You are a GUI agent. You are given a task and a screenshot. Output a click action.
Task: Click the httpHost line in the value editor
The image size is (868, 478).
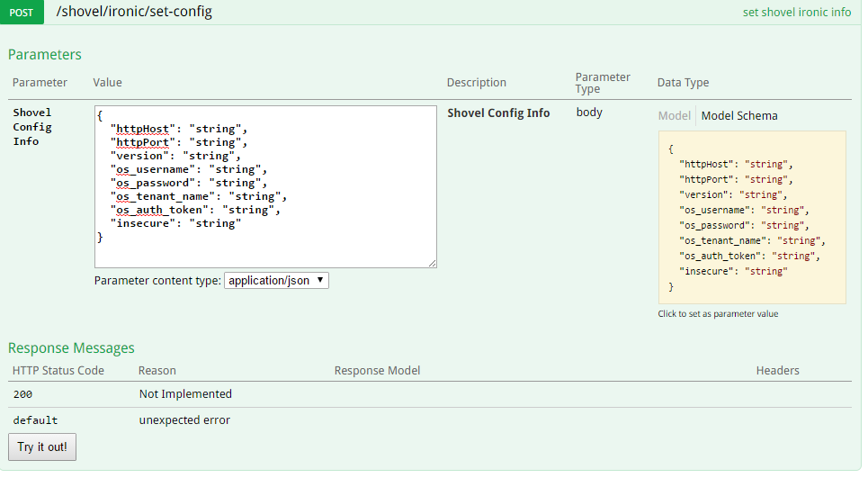click(178, 129)
